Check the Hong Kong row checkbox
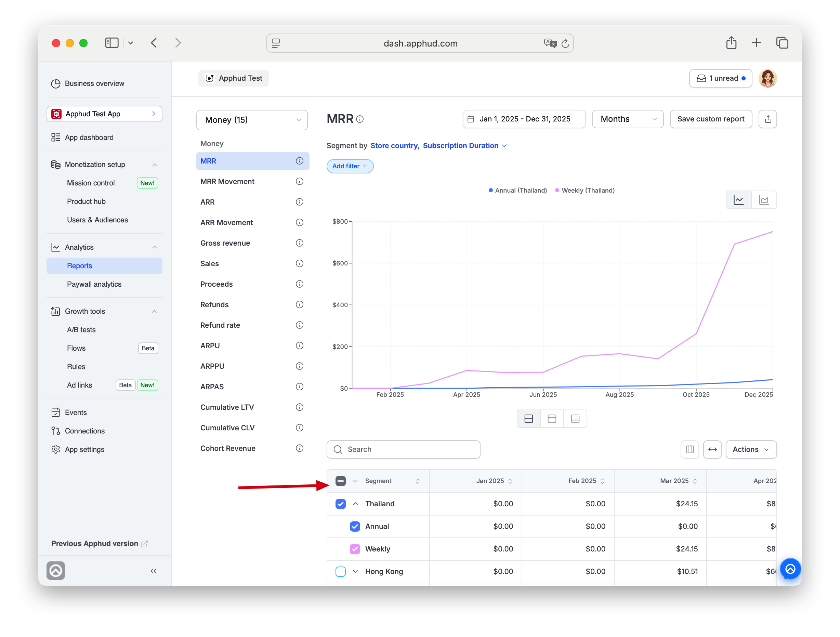The image size is (840, 637). [341, 571]
